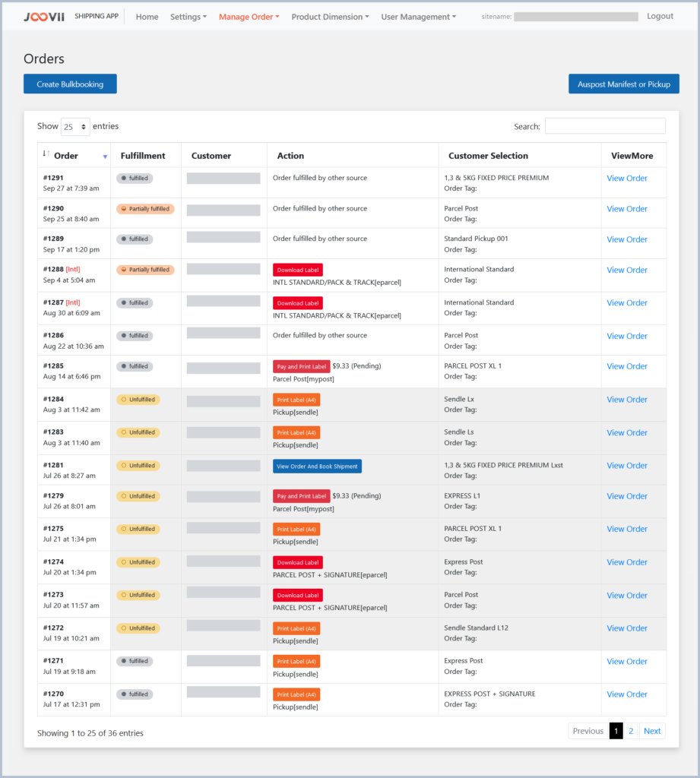Change the Show entries count selector
This screenshot has height=778, width=700.
[x=75, y=127]
